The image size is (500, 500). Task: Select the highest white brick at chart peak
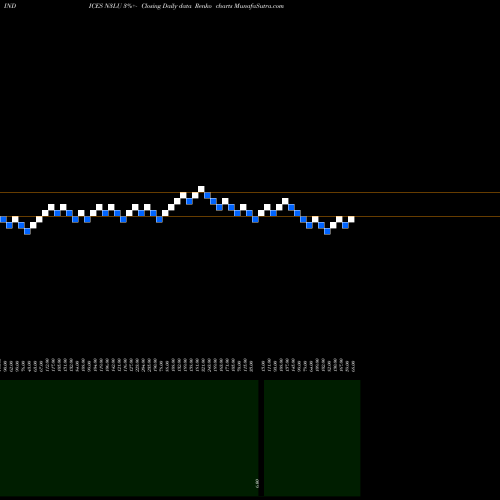(x=201, y=189)
